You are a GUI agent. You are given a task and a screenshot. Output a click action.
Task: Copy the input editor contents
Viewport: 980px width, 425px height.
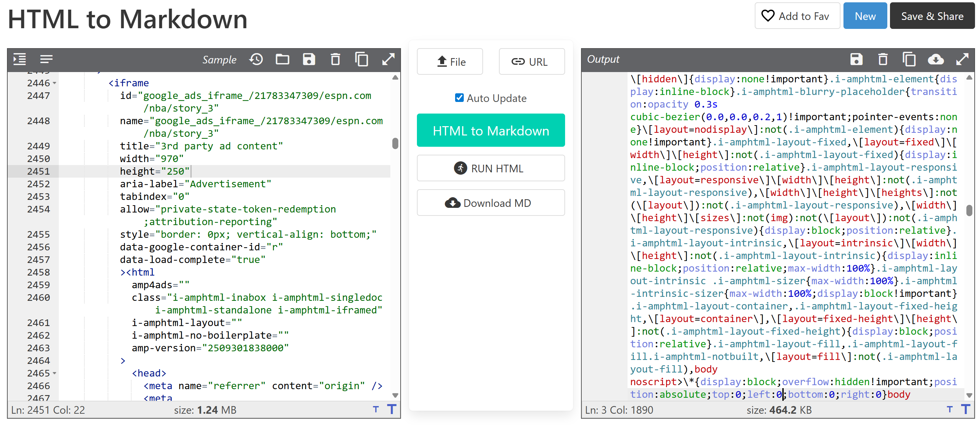(361, 59)
